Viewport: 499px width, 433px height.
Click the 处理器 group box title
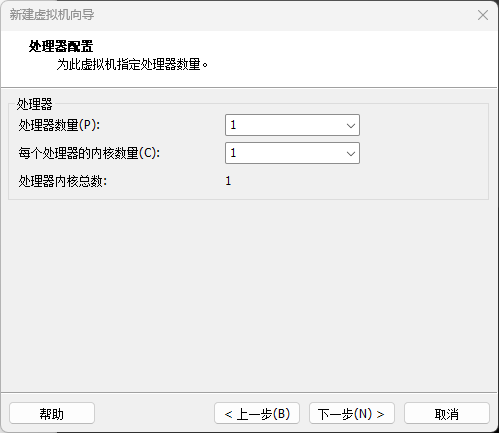click(x=34, y=104)
